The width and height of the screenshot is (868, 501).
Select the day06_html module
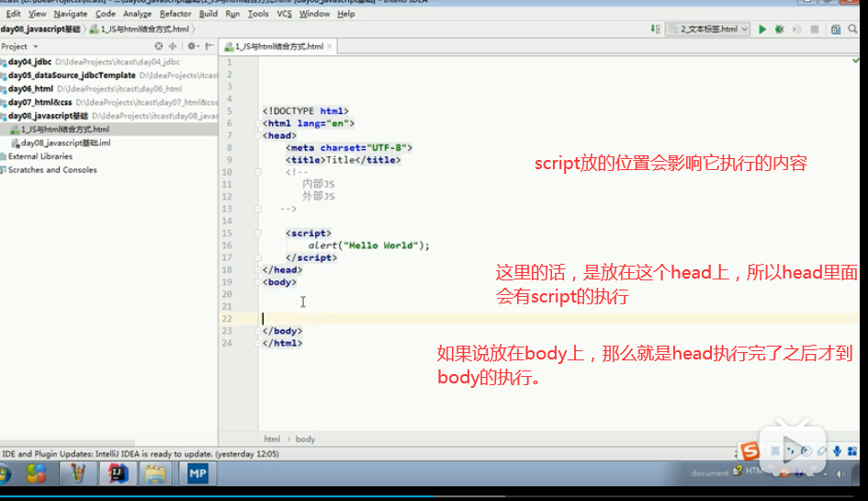click(30, 88)
